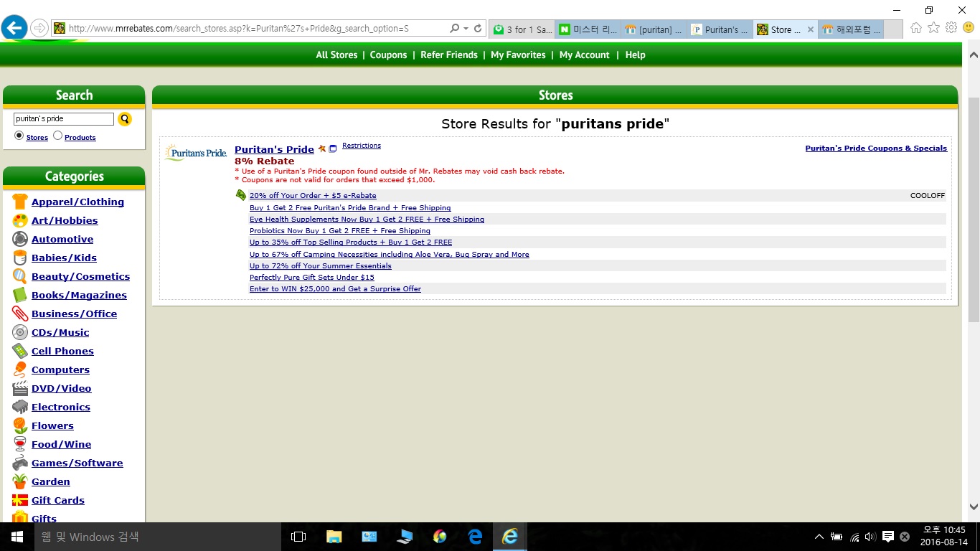The image size is (980, 551).
Task: Open the My Favorites menu item
Action: tap(518, 55)
